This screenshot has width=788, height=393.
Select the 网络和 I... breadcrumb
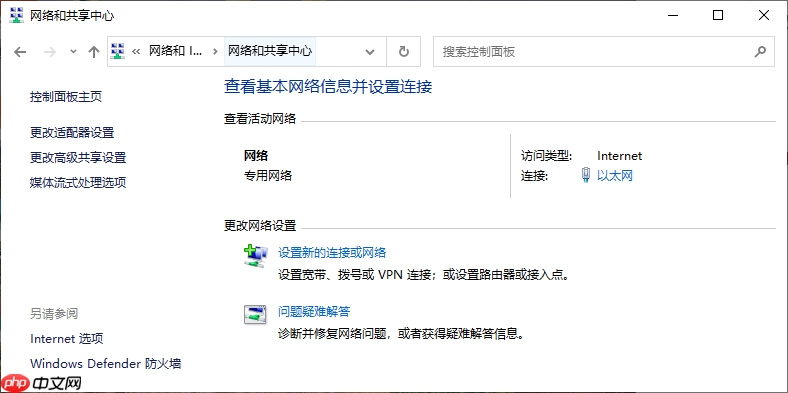point(176,51)
